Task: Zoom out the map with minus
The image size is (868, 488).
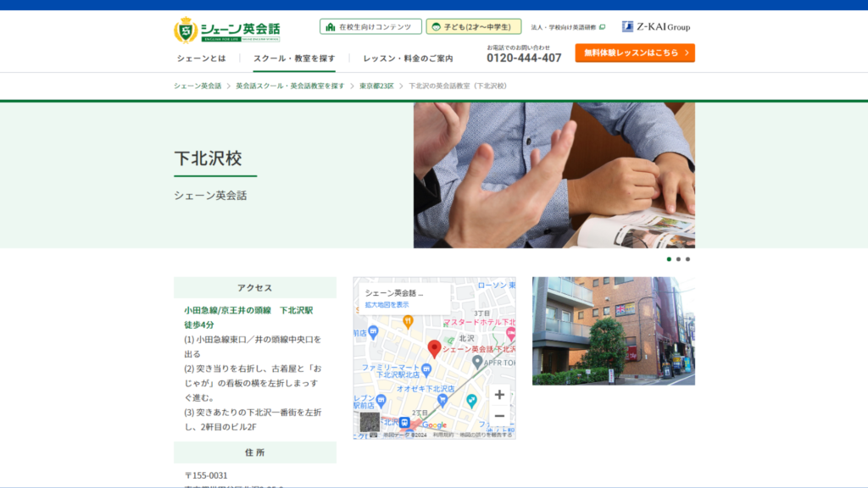Action: [x=499, y=415]
